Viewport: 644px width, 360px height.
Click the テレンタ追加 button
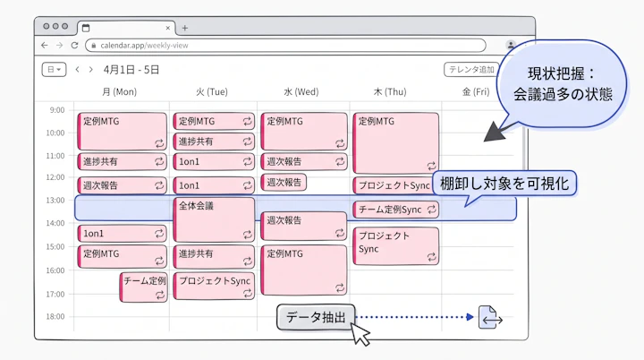pos(471,70)
